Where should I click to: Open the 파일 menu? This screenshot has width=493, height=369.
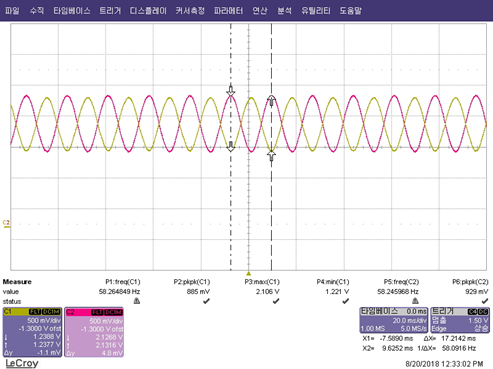click(x=12, y=11)
